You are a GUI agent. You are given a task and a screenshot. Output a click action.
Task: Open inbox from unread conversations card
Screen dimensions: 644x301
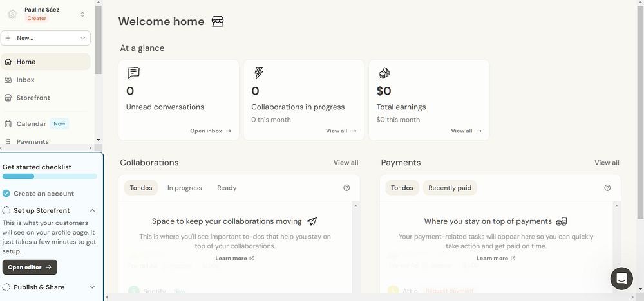[x=210, y=131]
